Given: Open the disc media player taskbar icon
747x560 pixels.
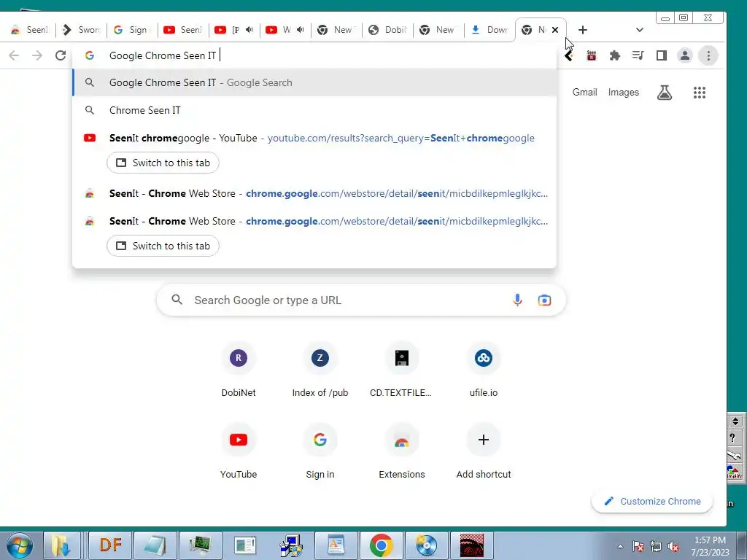Looking at the screenshot, I should [426, 545].
